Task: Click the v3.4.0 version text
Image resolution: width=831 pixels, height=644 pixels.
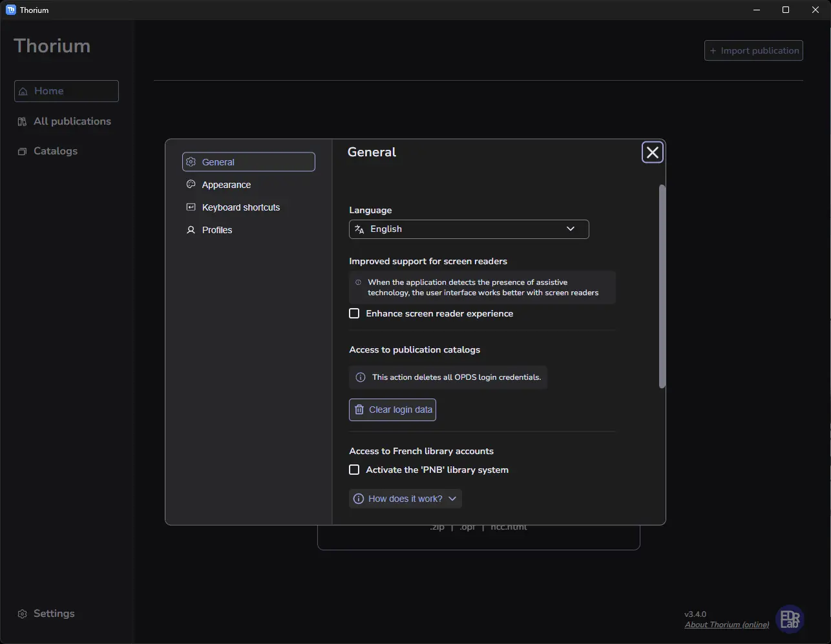Action: coord(695,614)
